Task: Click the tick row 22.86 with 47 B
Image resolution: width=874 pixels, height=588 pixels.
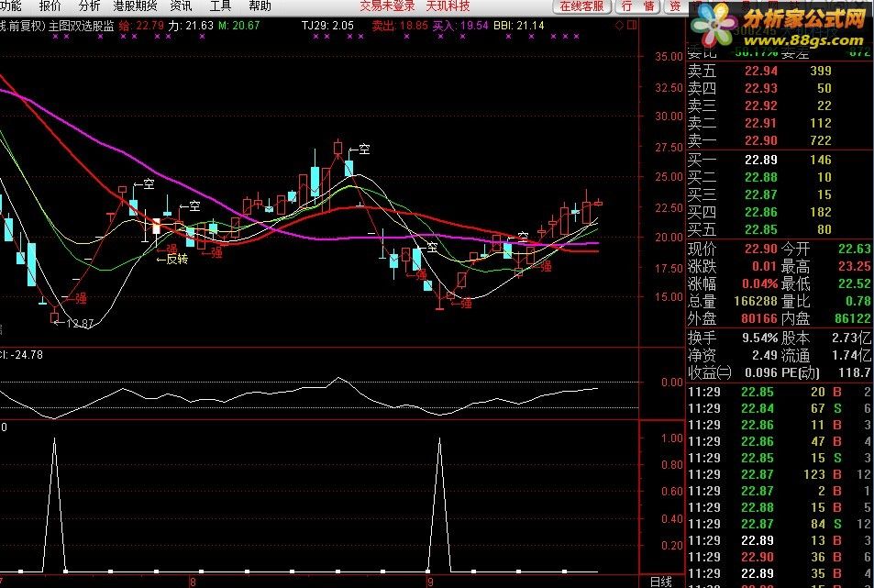Action: pos(780,441)
